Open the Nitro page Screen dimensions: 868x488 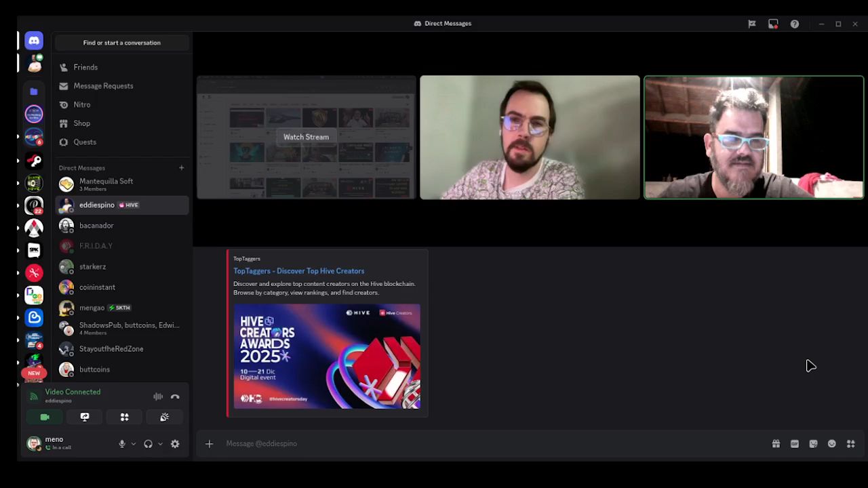pyautogui.click(x=122, y=104)
